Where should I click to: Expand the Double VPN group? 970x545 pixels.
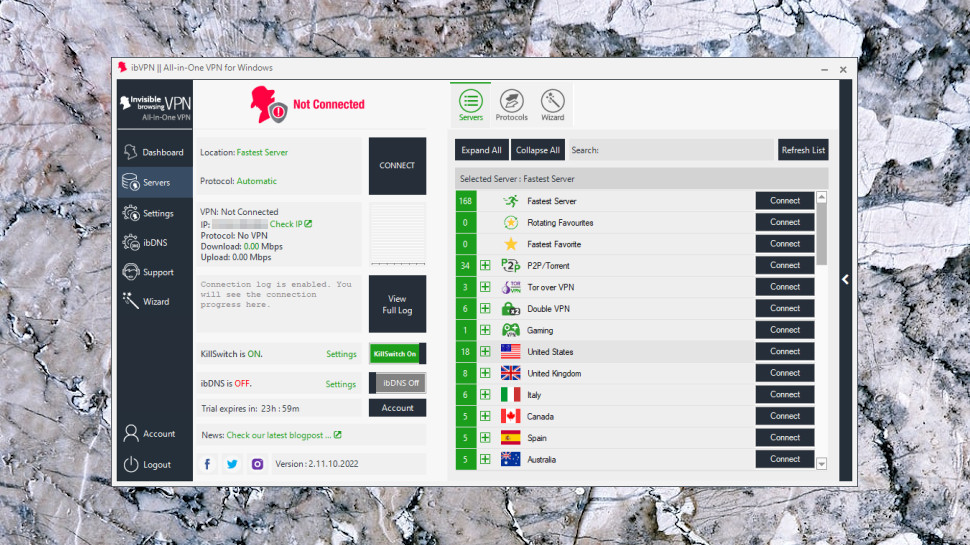485,309
